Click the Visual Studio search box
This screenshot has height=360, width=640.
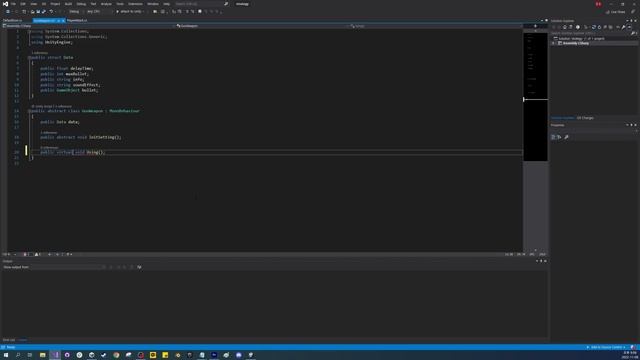pyautogui.click(x=202, y=4)
